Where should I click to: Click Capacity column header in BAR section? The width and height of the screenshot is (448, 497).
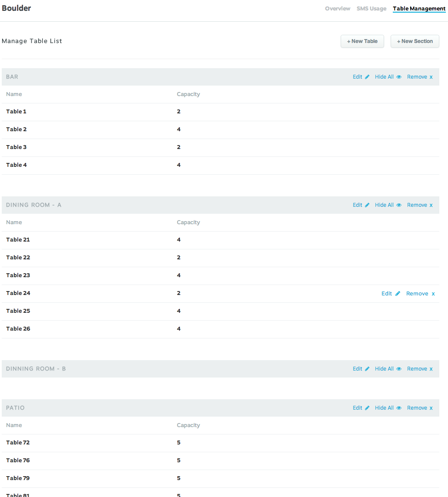point(188,94)
